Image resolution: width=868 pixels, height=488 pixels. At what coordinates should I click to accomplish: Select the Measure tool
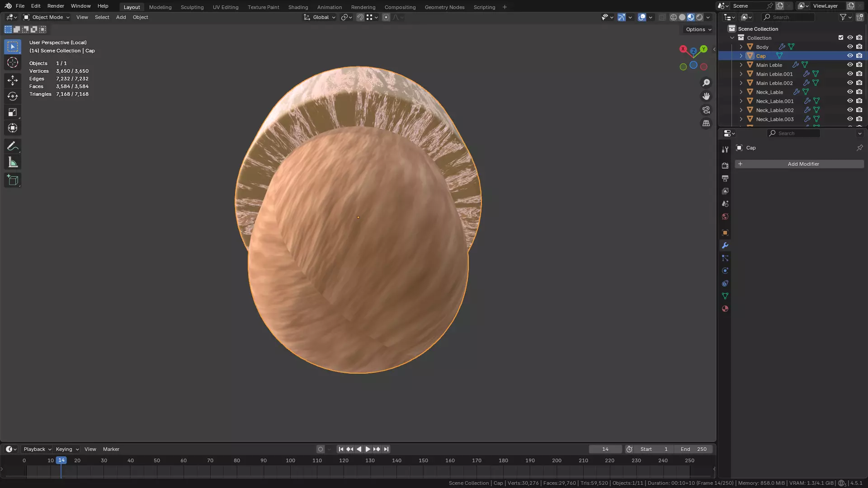click(x=13, y=162)
